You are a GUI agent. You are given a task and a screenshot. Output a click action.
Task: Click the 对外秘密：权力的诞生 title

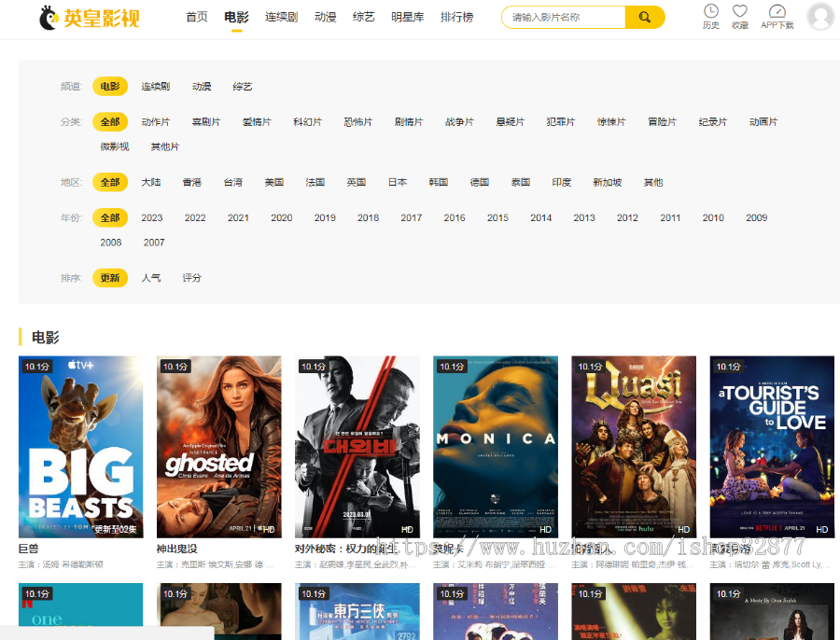(346, 549)
